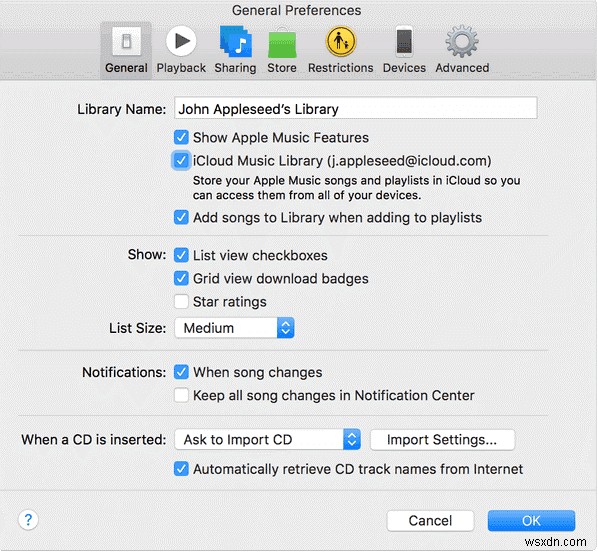Uncheck Grid view download badges
The height and width of the screenshot is (552, 598).
pos(181,278)
